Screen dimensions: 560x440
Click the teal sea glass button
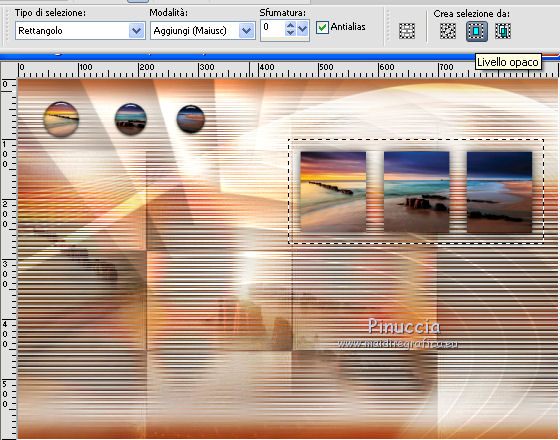pos(131,119)
